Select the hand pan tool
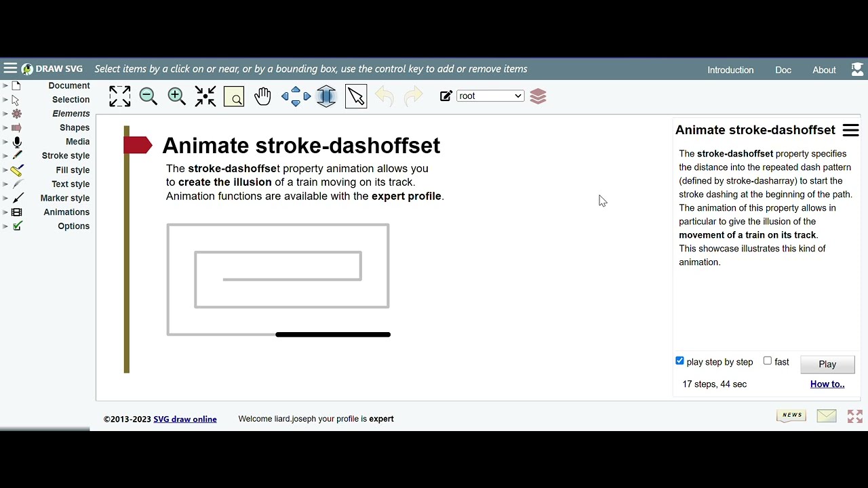 pos(262,96)
